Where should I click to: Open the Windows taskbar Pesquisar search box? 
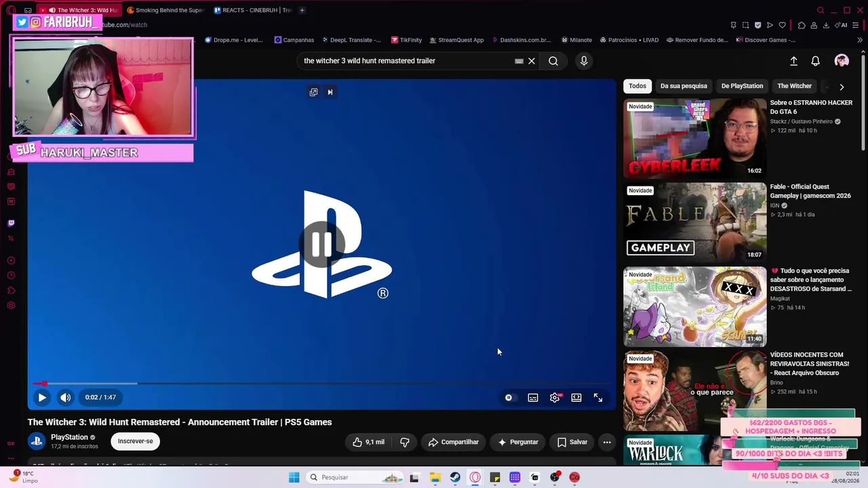(355, 477)
